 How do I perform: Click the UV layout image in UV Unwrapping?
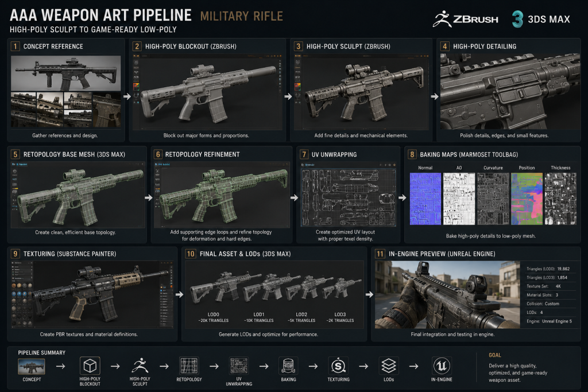(349, 197)
